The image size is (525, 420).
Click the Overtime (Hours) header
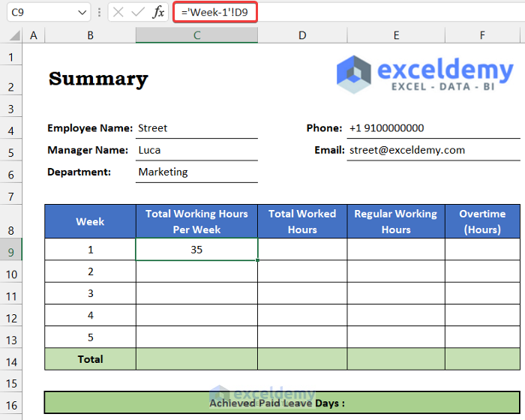coord(482,221)
